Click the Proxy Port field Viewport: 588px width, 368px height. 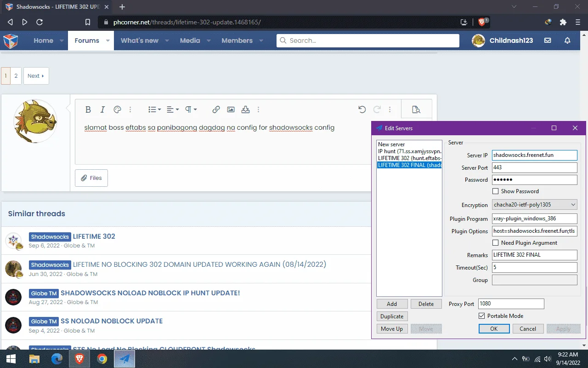(511, 304)
